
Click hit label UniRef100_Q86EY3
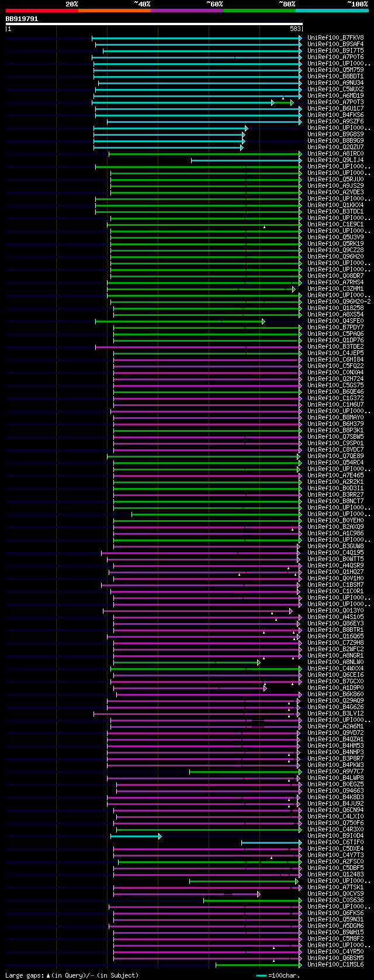click(335, 623)
